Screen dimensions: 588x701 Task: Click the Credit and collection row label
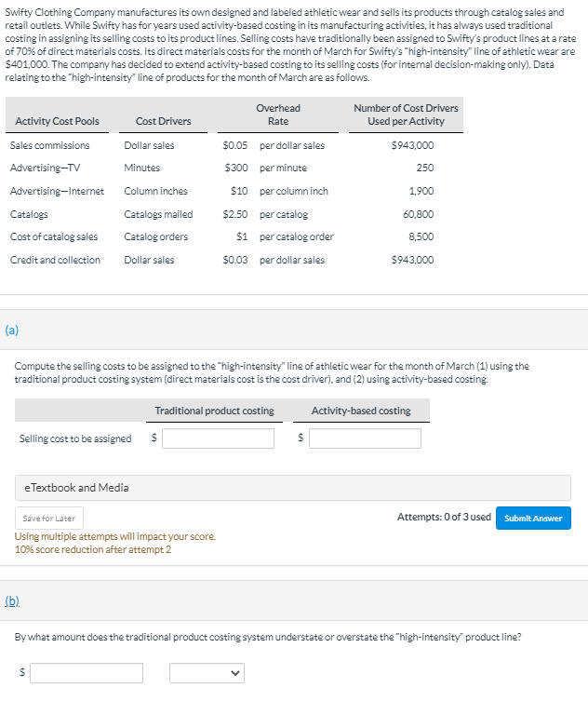[x=55, y=260]
